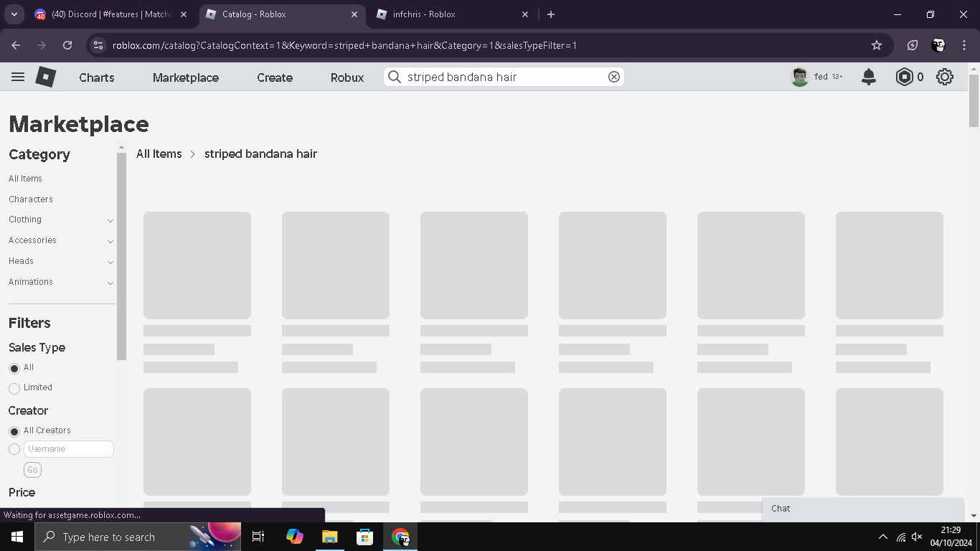Open the taskbar clock showing 21:29
The height and width of the screenshot is (551, 980).
[951, 537]
